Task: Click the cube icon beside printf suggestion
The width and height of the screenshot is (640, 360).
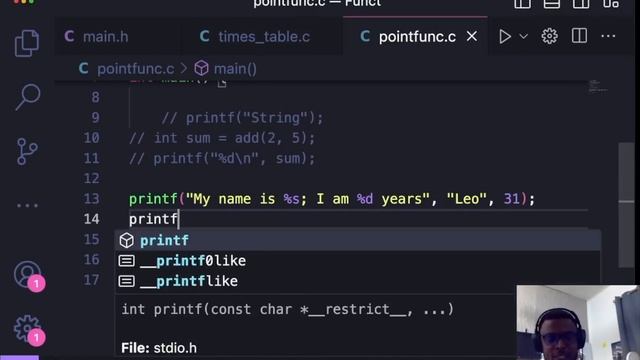Action: [127, 240]
